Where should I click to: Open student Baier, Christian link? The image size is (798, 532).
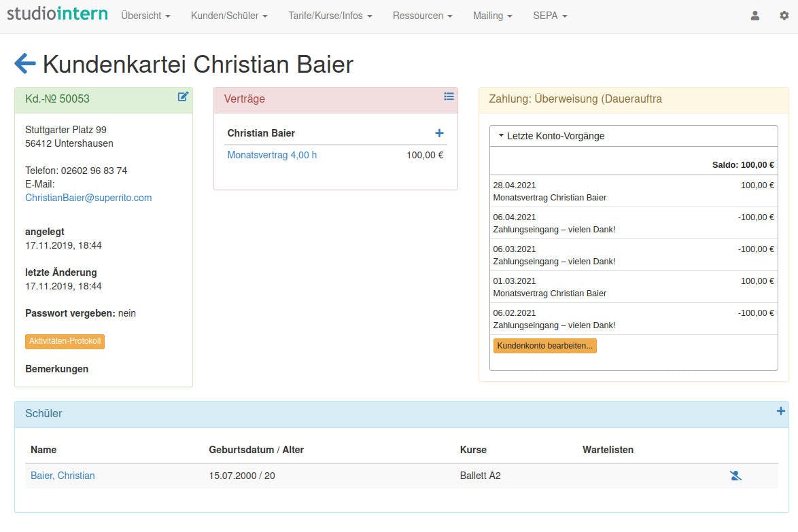(63, 476)
